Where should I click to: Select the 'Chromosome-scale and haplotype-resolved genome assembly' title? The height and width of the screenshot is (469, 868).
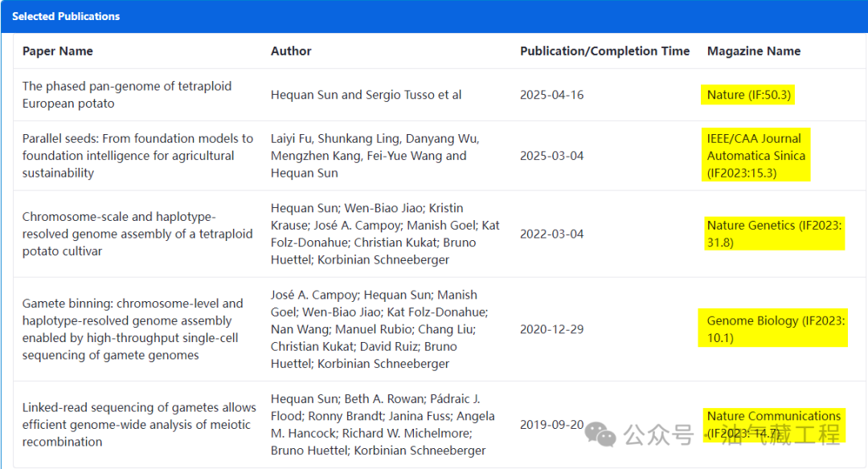(x=137, y=234)
